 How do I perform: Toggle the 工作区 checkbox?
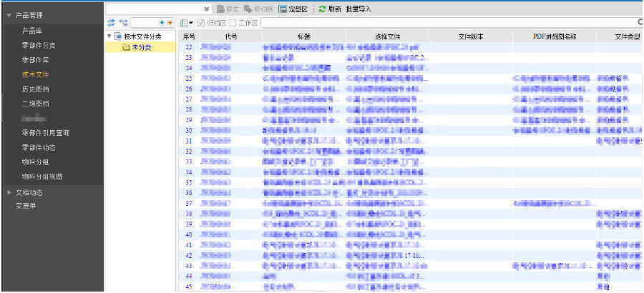coord(232,23)
